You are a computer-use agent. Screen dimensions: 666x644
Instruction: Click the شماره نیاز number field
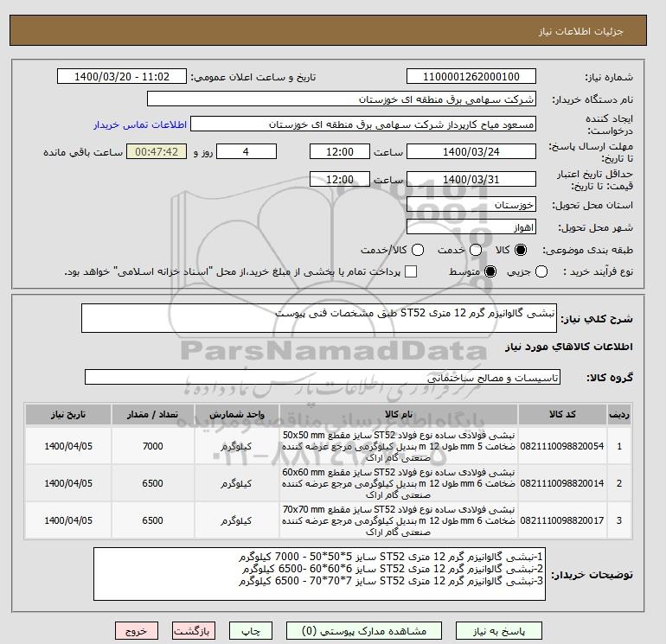[471, 77]
